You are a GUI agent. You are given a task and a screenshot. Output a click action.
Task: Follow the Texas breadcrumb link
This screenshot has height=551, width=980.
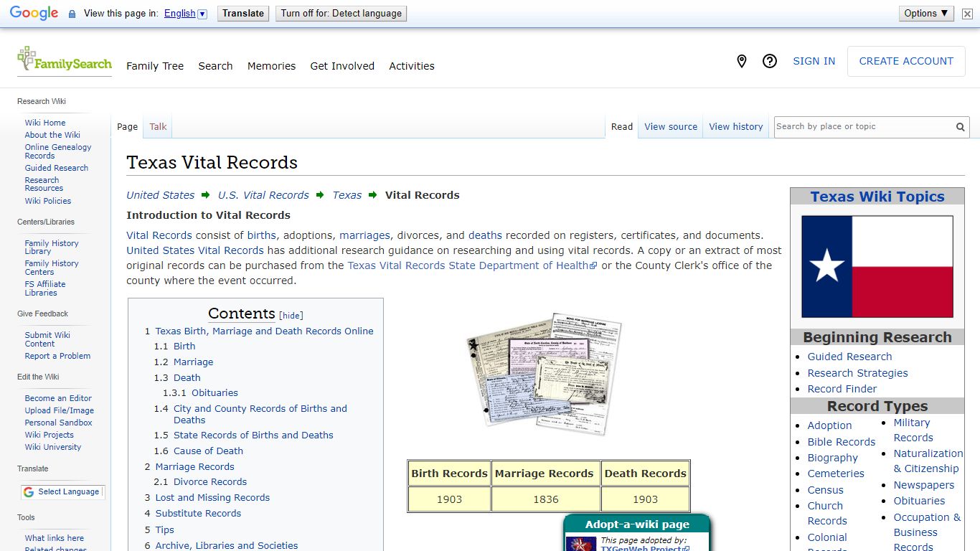tap(347, 195)
